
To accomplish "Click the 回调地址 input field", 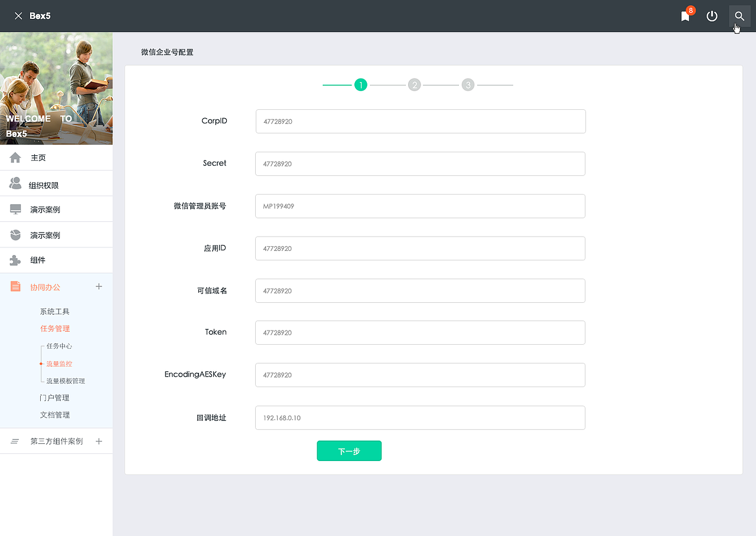I will (x=421, y=417).
